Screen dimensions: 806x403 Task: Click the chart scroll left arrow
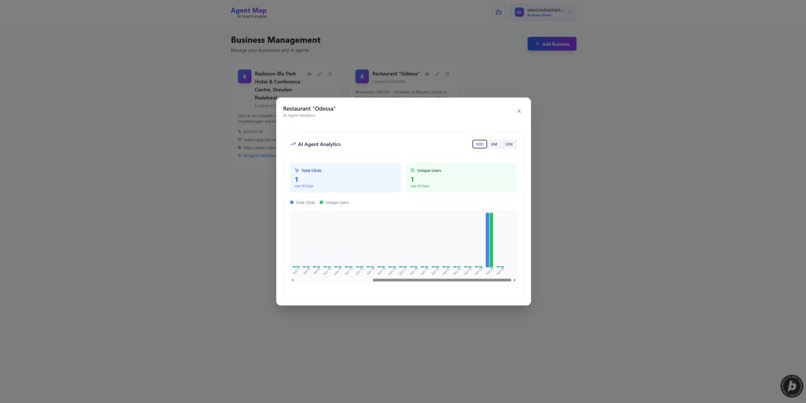pyautogui.click(x=292, y=280)
